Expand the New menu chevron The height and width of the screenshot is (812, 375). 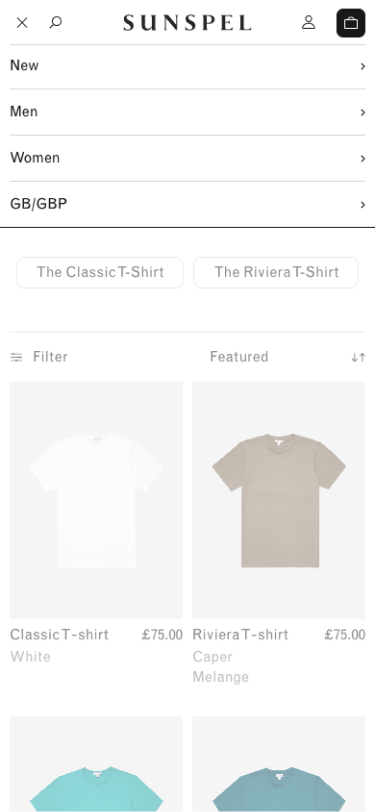363,66
